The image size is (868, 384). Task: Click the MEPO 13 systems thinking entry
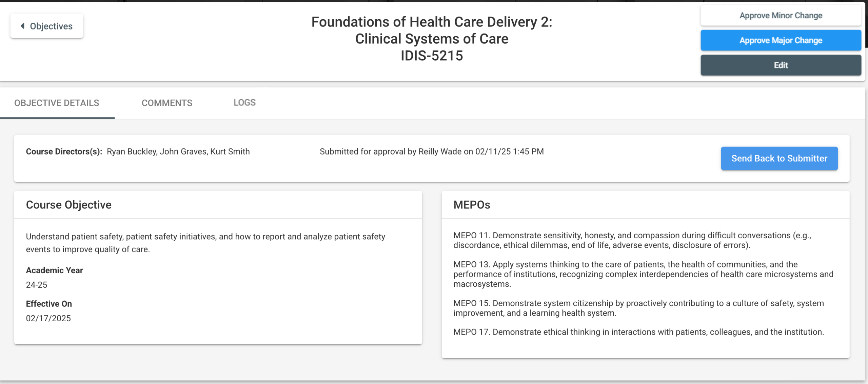click(x=643, y=274)
